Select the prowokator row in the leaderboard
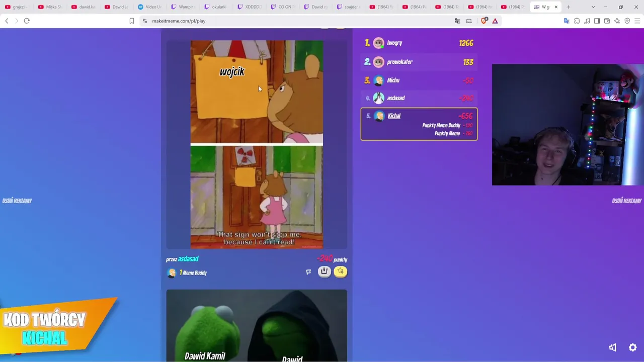 (x=419, y=62)
